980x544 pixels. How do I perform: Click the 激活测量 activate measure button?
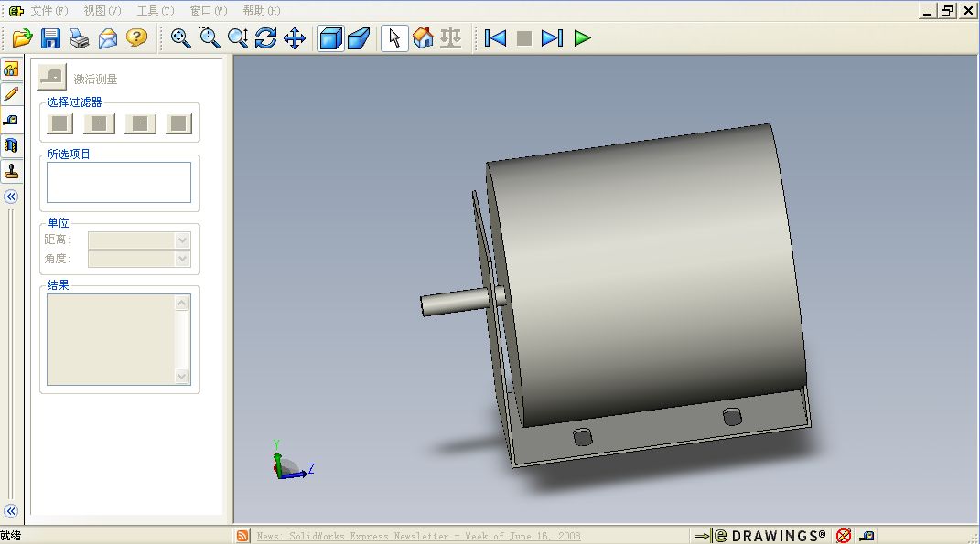(x=52, y=78)
